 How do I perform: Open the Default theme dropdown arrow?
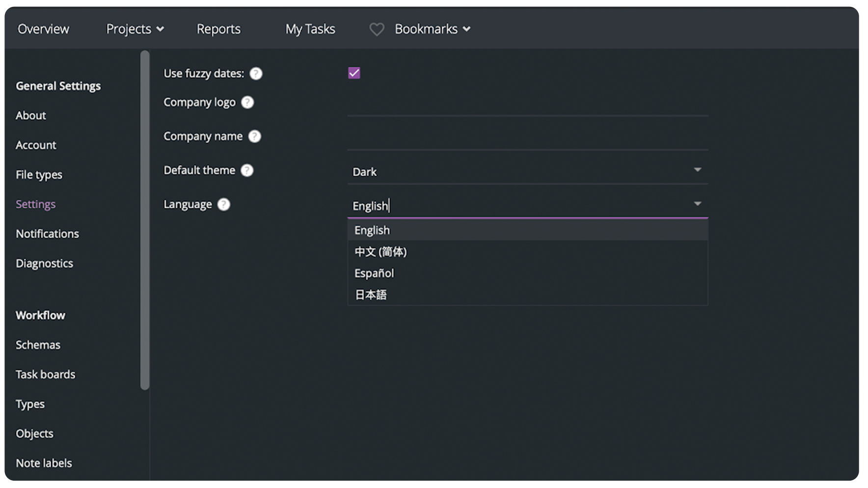(x=697, y=170)
